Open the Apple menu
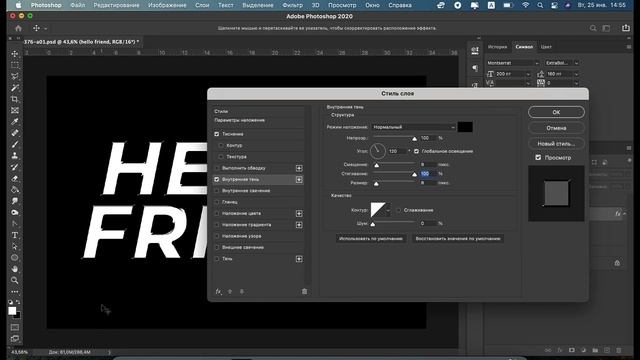This screenshot has height=360, width=640. coord(18,5)
